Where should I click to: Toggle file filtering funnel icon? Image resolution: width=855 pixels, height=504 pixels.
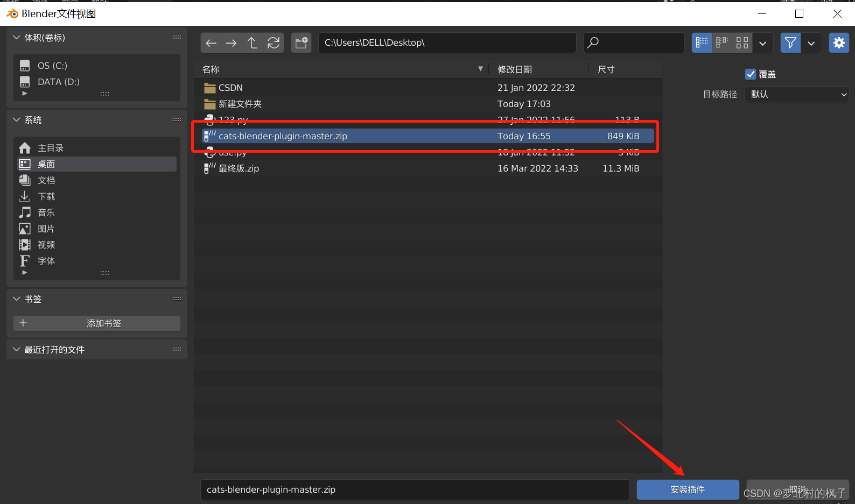790,43
